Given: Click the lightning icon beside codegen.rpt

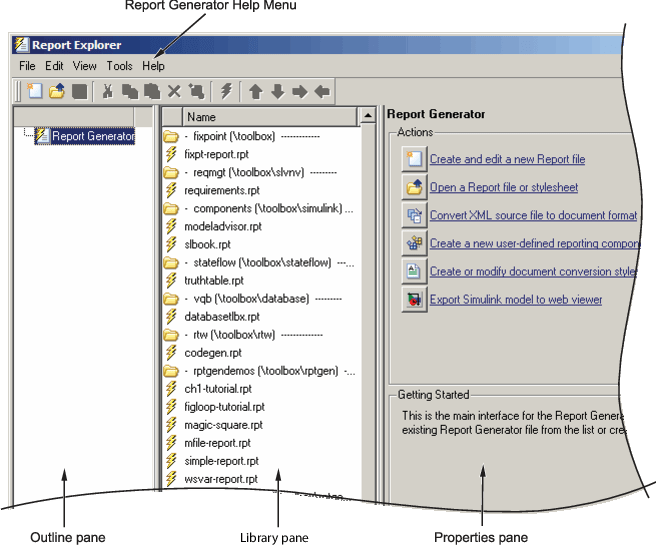Looking at the screenshot, I should tap(171, 353).
